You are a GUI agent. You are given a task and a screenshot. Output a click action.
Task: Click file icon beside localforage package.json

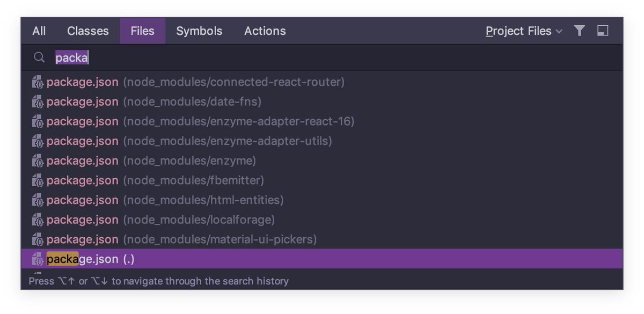pyautogui.click(x=38, y=220)
